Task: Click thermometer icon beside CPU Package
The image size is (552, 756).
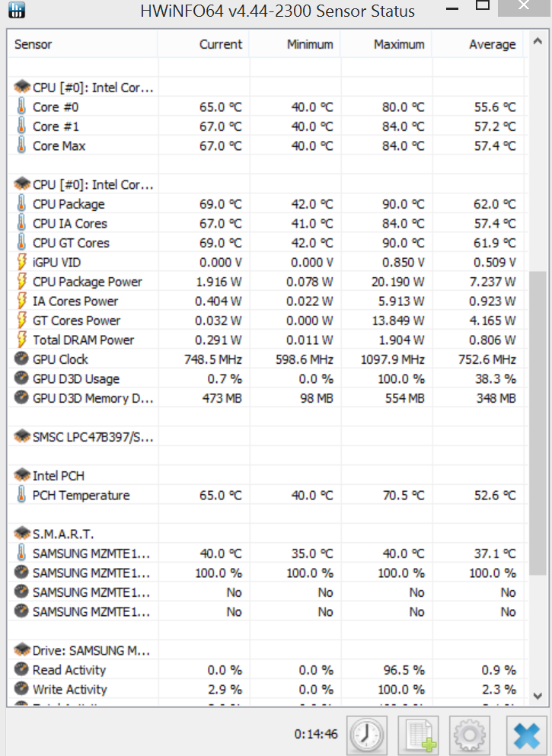Action: pyautogui.click(x=21, y=204)
